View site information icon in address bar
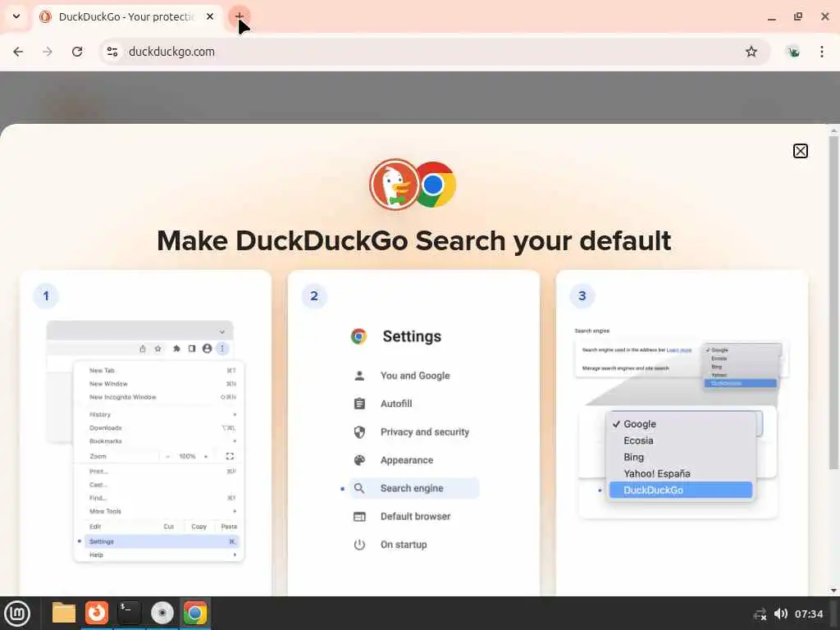 (112, 52)
